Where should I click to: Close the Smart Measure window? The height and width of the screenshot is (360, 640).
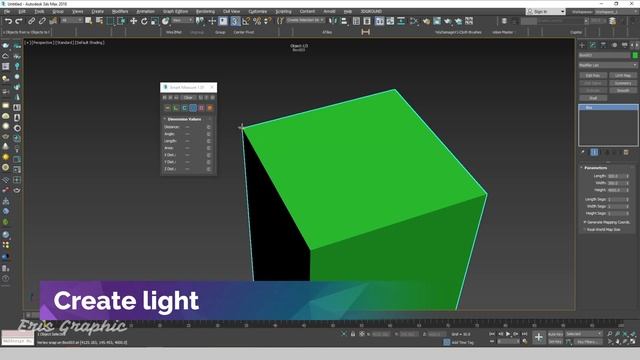click(x=212, y=87)
